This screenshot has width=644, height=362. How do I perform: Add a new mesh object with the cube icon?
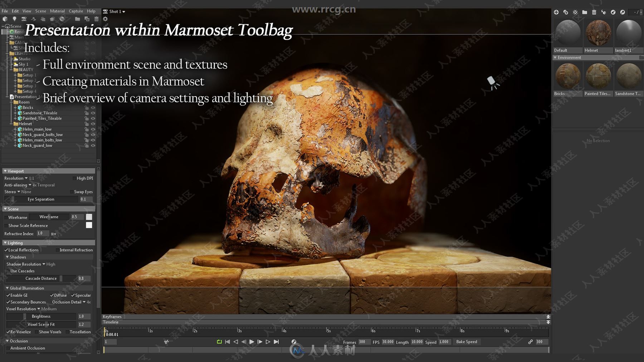coord(5,19)
